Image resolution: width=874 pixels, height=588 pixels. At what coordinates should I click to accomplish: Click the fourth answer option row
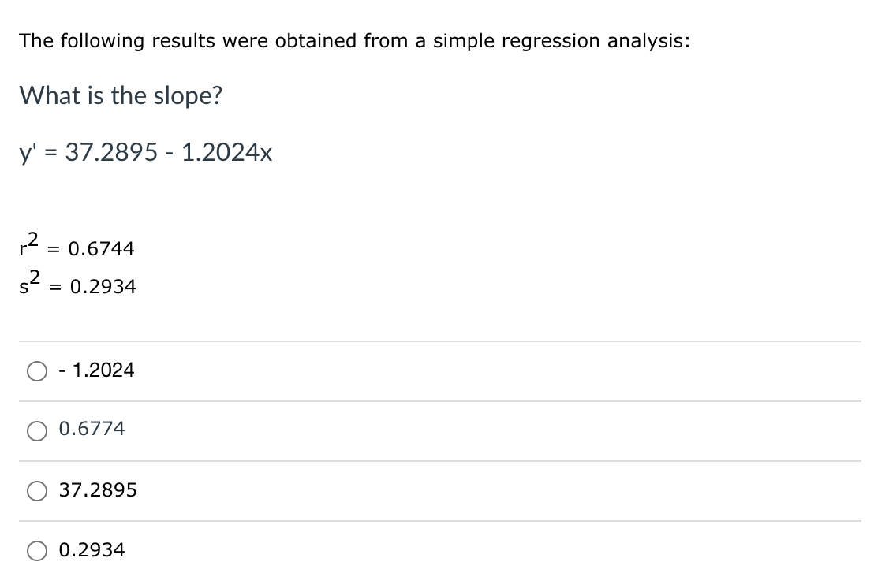237,551
